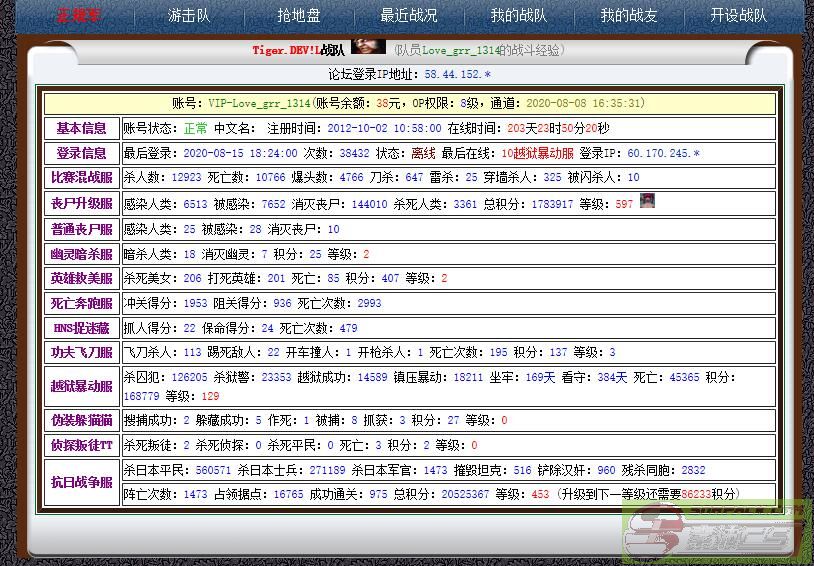Open the 幽灵暗杀服 server label

tap(81, 254)
